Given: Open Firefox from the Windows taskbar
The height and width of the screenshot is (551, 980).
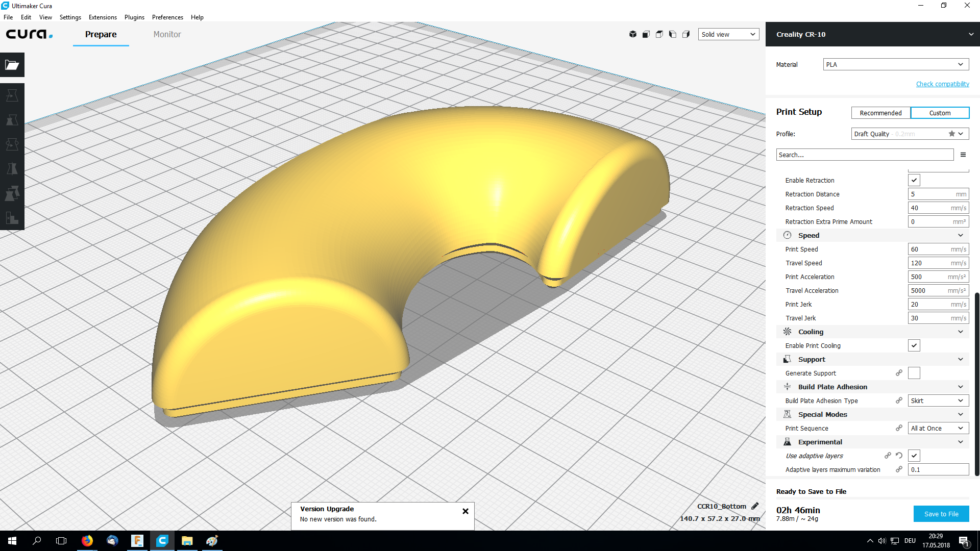Looking at the screenshot, I should [x=87, y=541].
